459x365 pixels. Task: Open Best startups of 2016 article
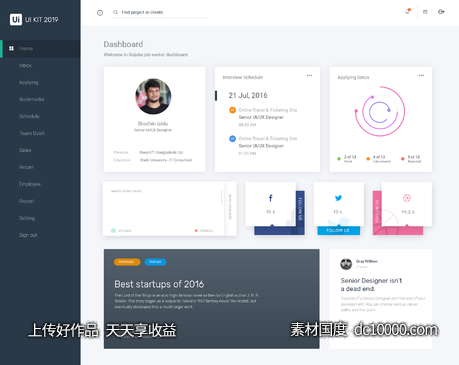(159, 284)
